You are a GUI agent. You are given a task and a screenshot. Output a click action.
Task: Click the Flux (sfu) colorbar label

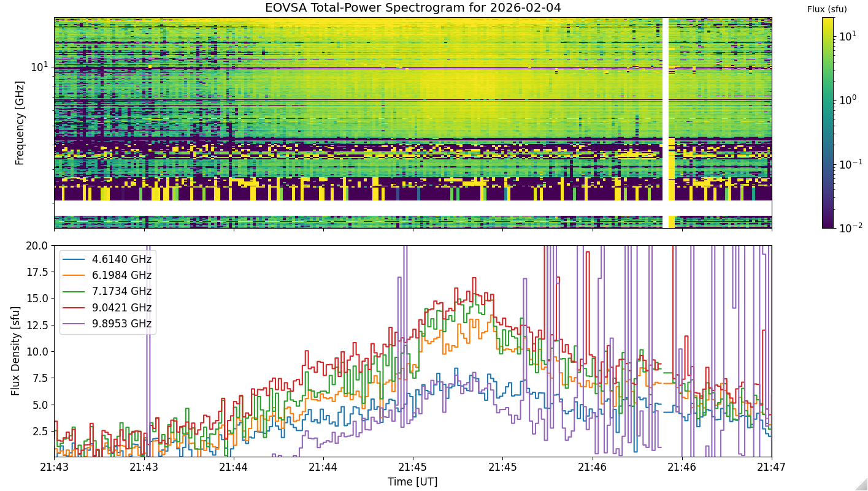click(827, 9)
